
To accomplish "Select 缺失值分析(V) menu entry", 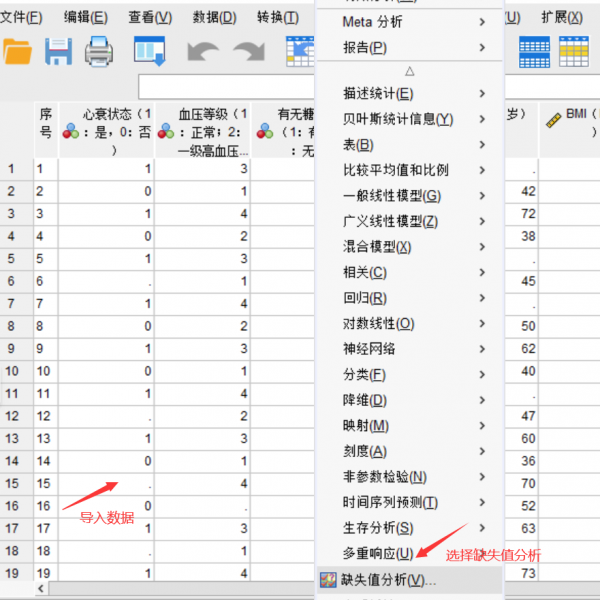I will coord(387,579).
